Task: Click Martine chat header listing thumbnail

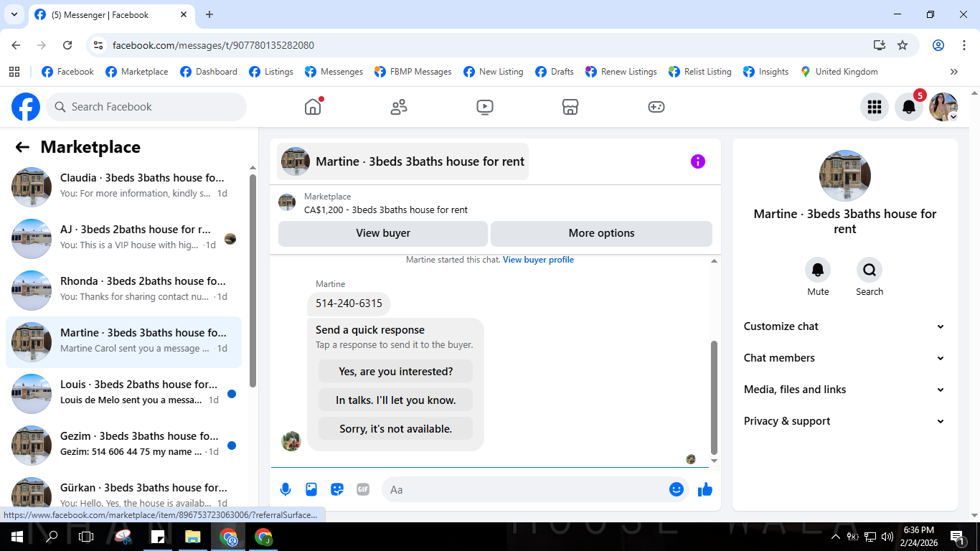Action: click(x=296, y=161)
